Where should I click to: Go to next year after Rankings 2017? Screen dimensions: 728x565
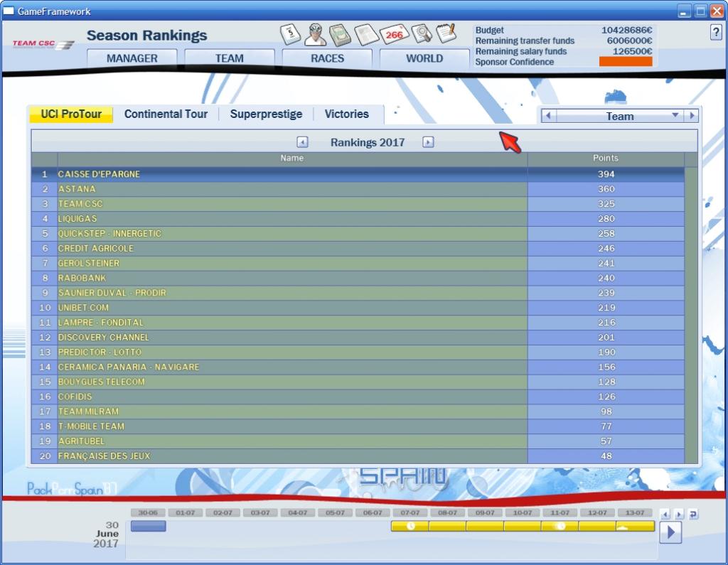[x=428, y=142]
